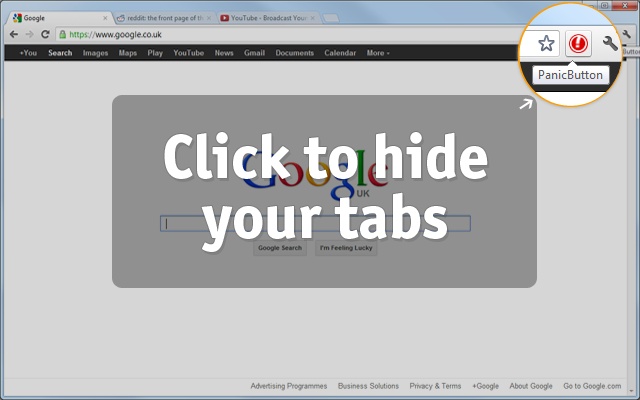Open Images in the Google navigation bar
640x400 pixels.
point(95,53)
